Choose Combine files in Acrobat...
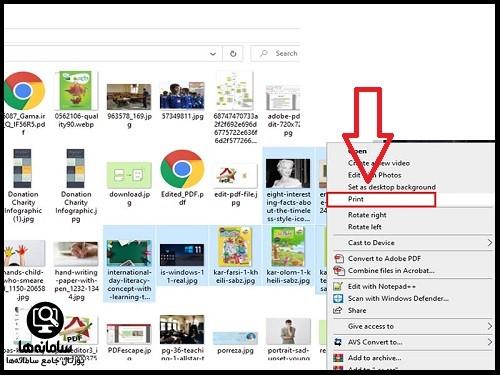This screenshot has width=500, height=375. coord(391,271)
